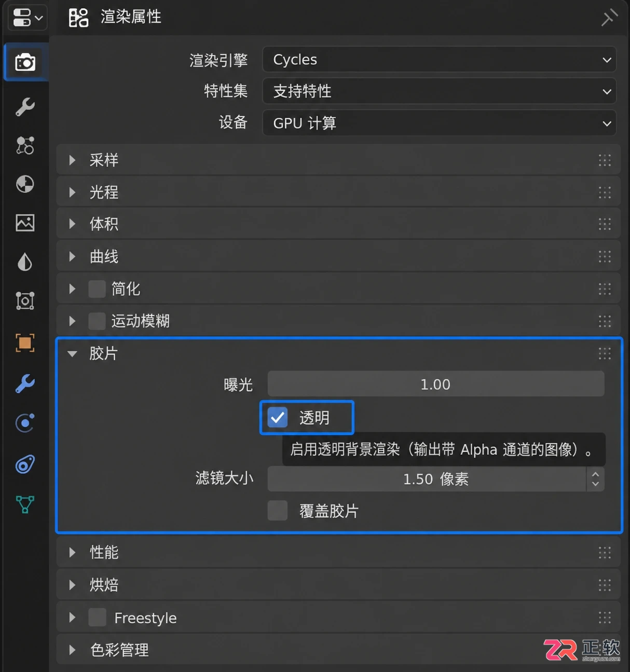Open the Physics properties tab icon

tap(25, 423)
